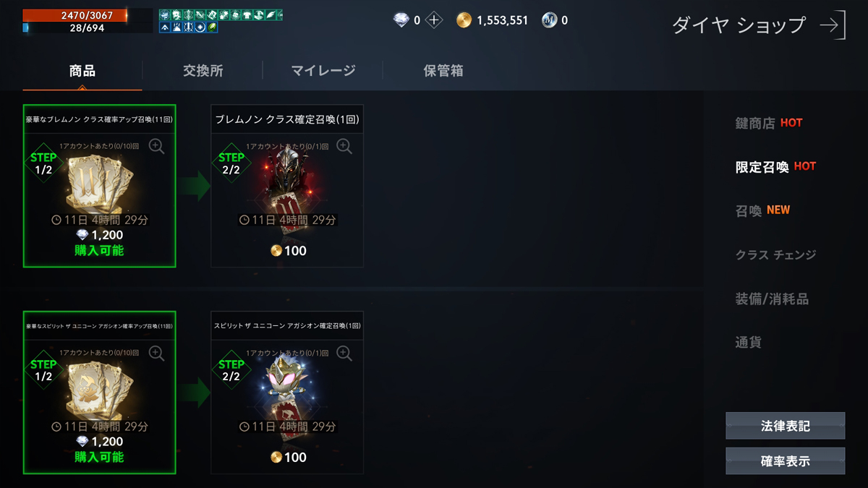Click the 確率表示 button
Screen dimensions: 868x488
[786, 461]
